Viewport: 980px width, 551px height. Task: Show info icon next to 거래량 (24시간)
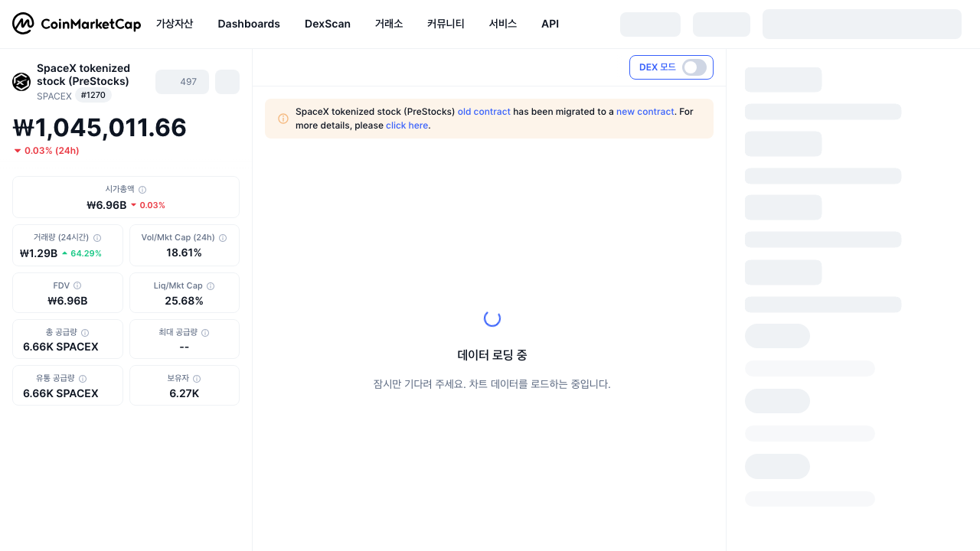(97, 238)
